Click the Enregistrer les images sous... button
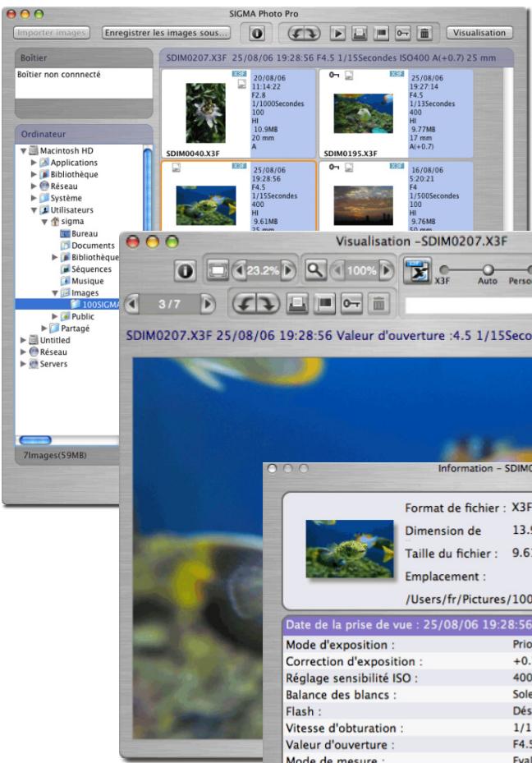This screenshot has width=532, height=763. pyautogui.click(x=166, y=33)
